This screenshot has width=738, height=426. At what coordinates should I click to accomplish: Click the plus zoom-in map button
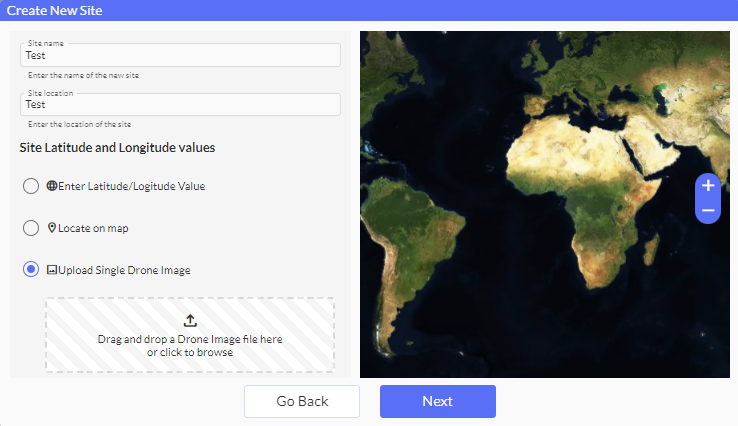click(707, 186)
